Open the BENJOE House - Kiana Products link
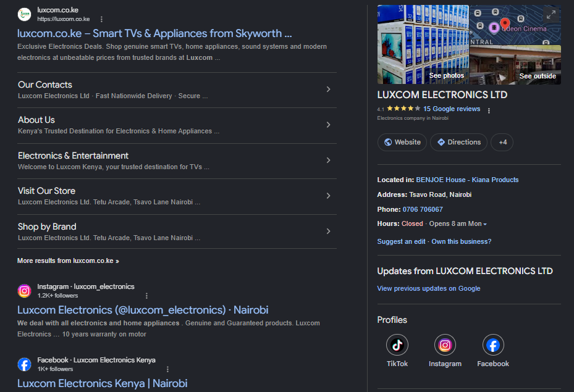574x392 pixels. coord(467,180)
